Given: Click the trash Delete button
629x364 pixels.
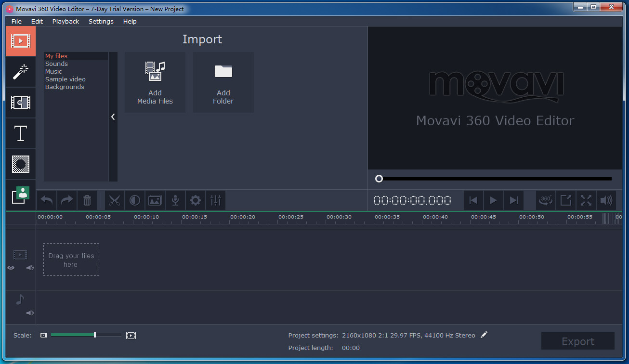Looking at the screenshot, I should click(x=87, y=200).
